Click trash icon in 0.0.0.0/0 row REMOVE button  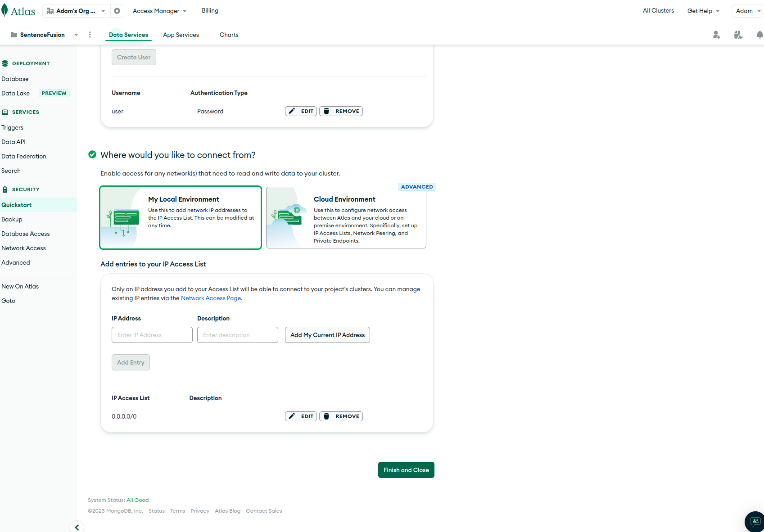click(326, 416)
